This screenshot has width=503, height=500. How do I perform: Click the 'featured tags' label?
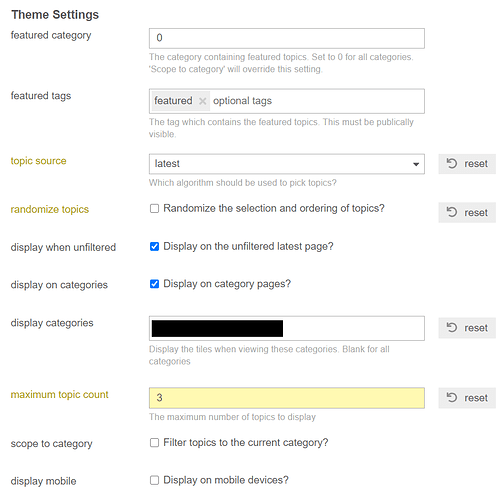(41, 96)
